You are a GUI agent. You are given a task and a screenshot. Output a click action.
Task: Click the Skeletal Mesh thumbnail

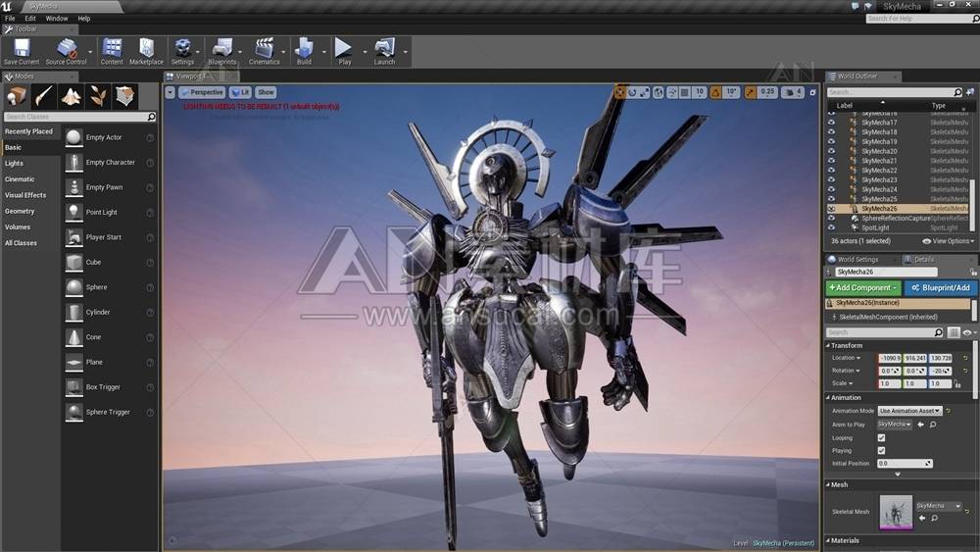896,512
